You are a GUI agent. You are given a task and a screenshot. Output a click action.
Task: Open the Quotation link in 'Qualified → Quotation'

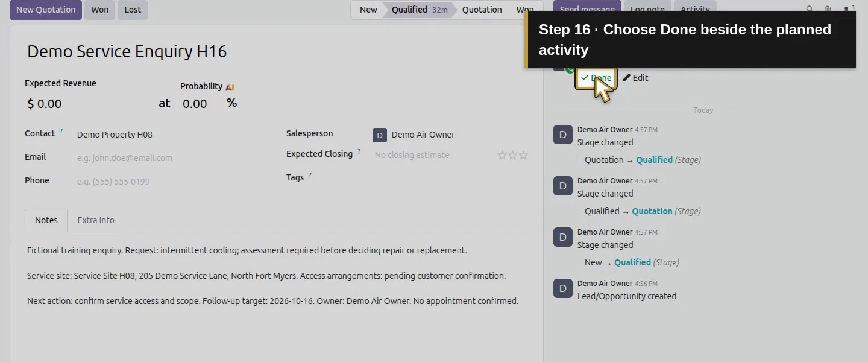[x=652, y=211]
